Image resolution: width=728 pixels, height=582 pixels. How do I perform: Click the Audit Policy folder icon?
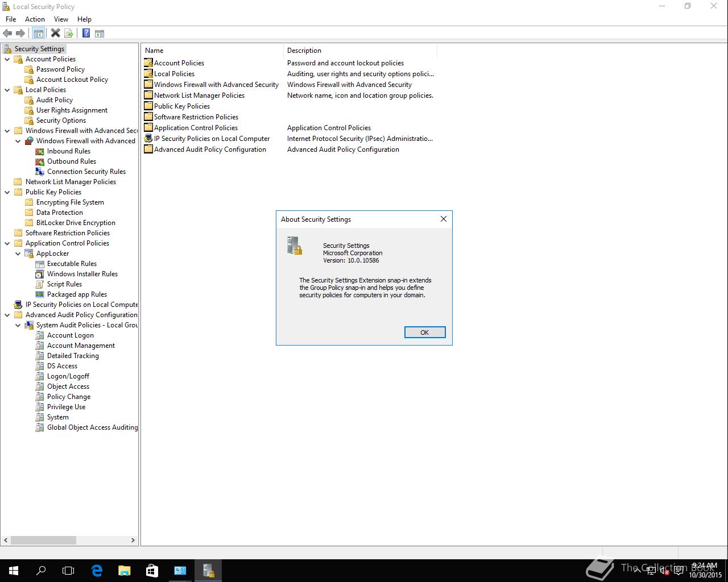(29, 100)
